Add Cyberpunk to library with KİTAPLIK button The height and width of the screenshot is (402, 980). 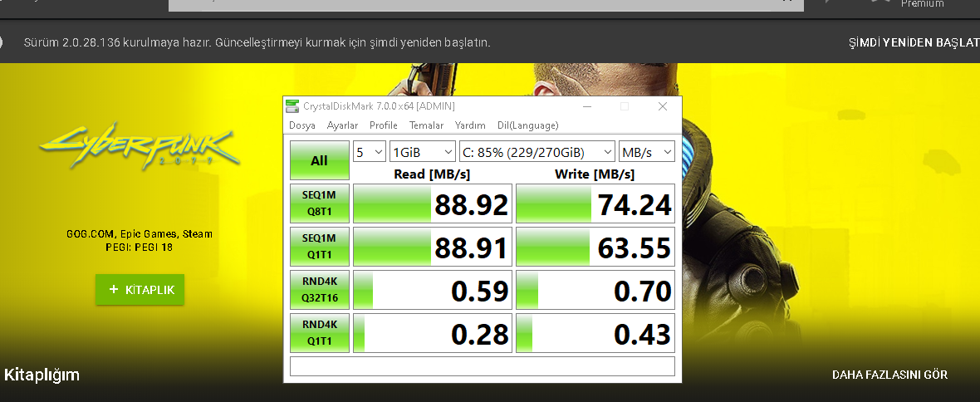tap(140, 290)
